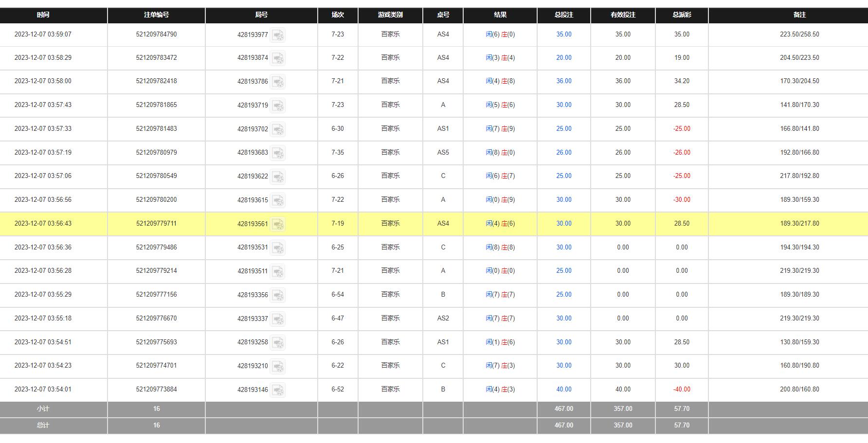Open the replay icon beside round 428193702

click(278, 129)
